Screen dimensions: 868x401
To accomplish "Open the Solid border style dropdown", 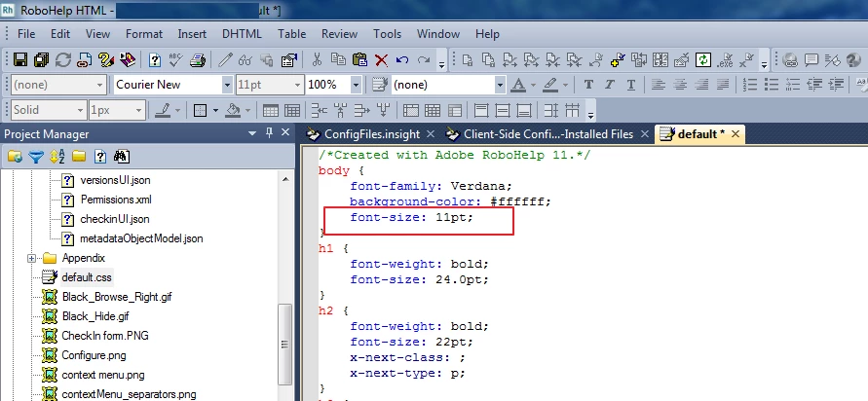I will point(81,110).
